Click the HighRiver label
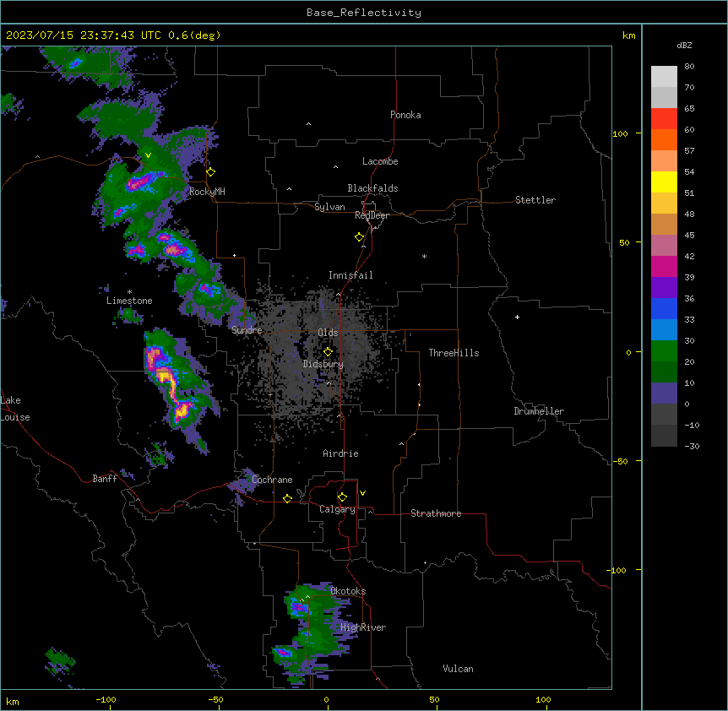Image resolution: width=728 pixels, height=711 pixels. [x=363, y=627]
